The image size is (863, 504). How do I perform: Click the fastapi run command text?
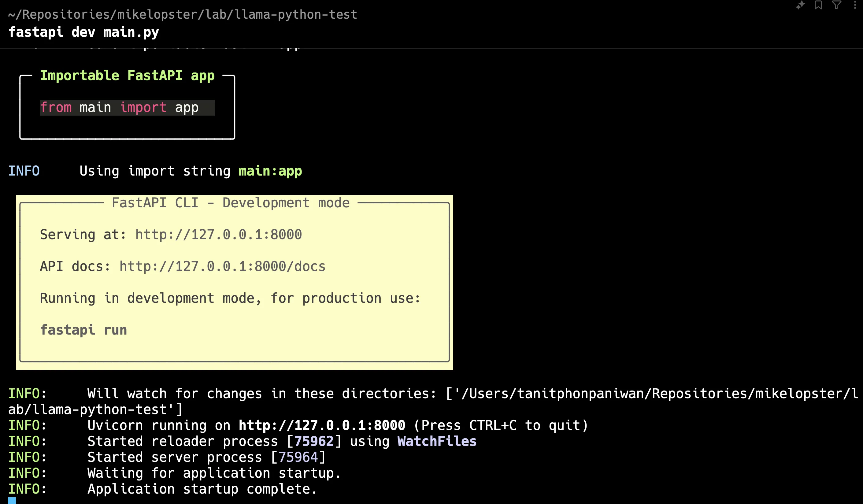pos(83,330)
